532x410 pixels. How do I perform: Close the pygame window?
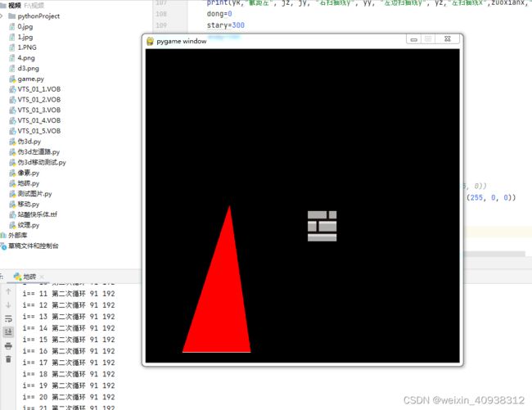pyautogui.click(x=448, y=39)
